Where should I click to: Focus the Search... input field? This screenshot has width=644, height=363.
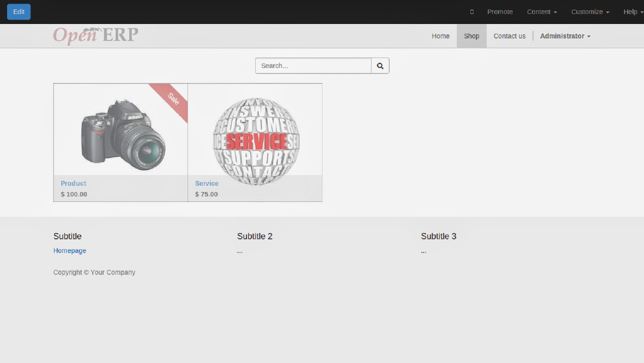click(313, 66)
